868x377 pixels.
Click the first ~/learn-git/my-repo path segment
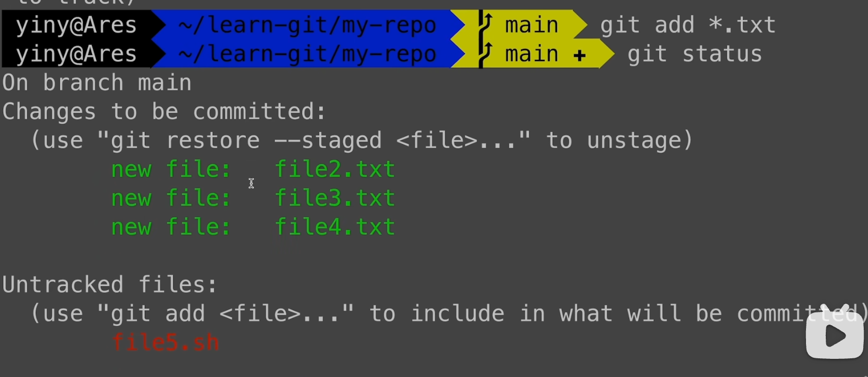pos(307,25)
